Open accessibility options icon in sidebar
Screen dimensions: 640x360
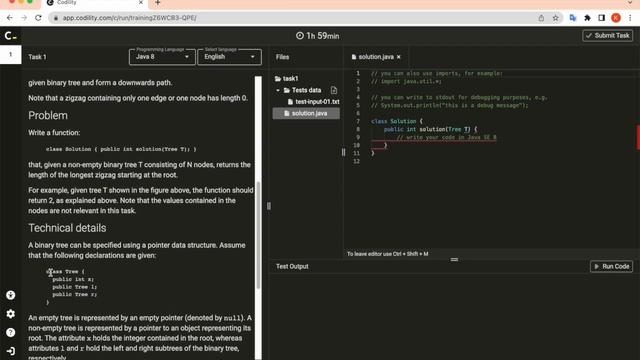11,295
